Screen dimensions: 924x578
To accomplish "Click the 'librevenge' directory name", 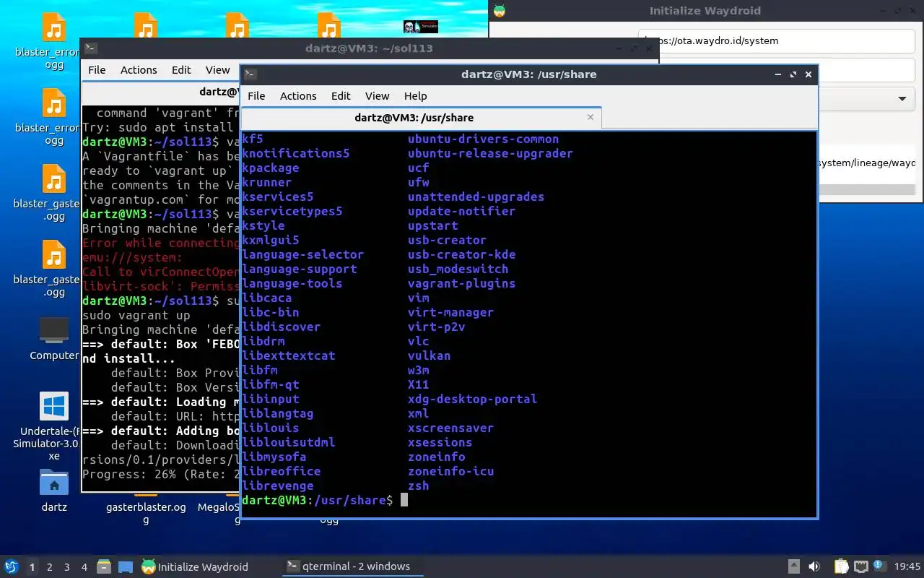I will click(x=278, y=486).
